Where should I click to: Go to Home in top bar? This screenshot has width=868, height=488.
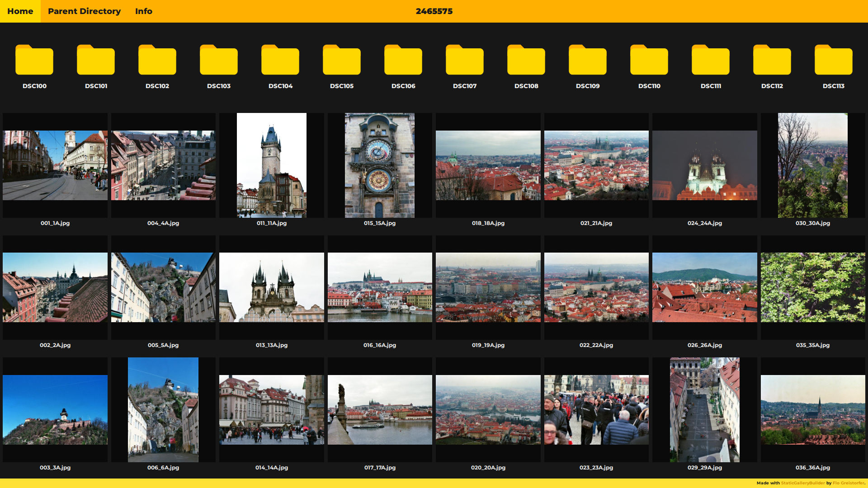click(20, 11)
